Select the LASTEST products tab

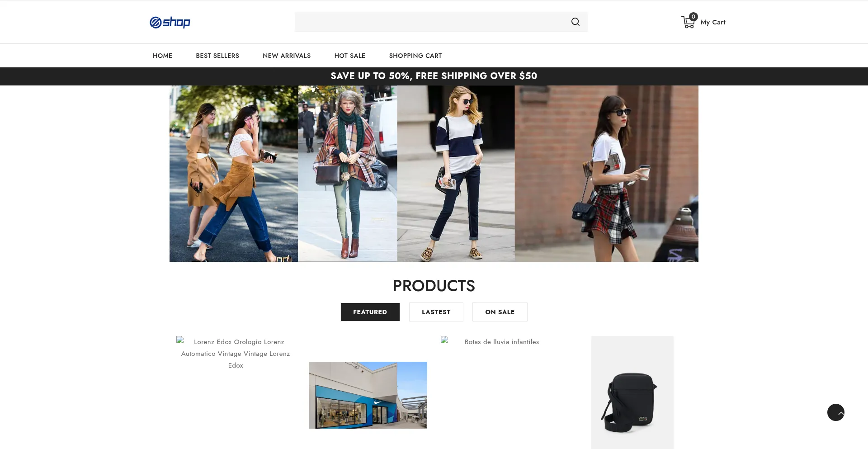pyautogui.click(x=436, y=312)
